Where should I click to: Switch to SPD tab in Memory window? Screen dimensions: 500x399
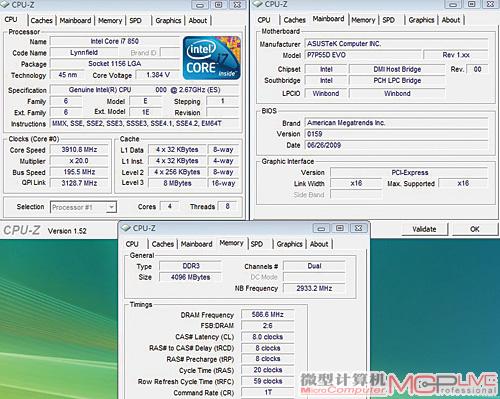point(257,244)
